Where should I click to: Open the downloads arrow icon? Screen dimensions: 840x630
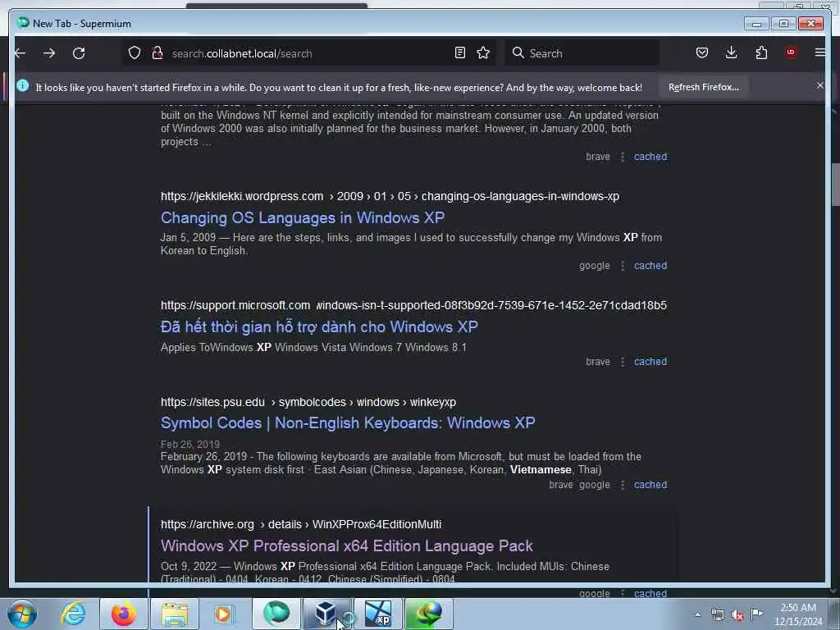point(731,52)
